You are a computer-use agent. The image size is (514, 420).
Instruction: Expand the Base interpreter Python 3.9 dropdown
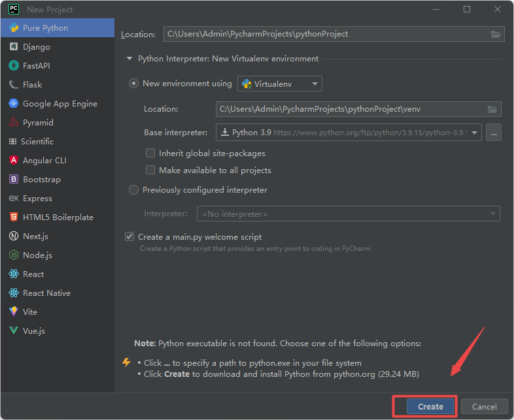(473, 133)
